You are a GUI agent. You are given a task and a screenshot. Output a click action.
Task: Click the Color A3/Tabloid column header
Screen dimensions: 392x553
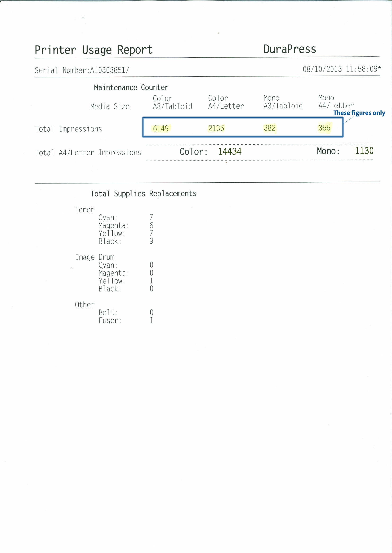click(x=173, y=102)
